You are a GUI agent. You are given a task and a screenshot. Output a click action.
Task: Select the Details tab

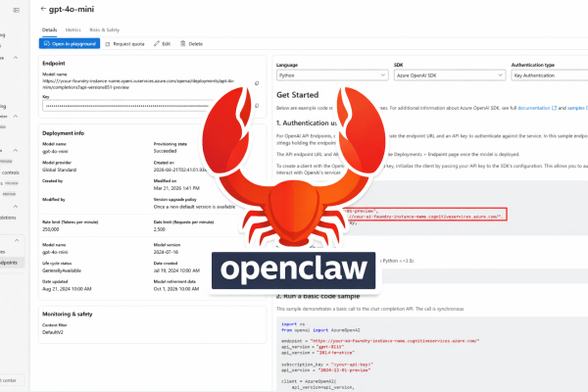point(49,30)
